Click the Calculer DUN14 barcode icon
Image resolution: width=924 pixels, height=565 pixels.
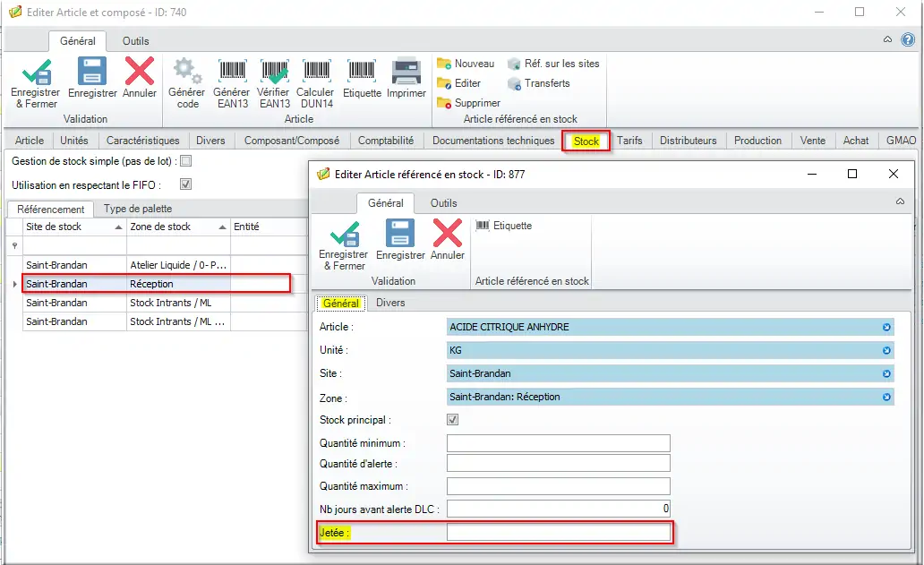316,72
